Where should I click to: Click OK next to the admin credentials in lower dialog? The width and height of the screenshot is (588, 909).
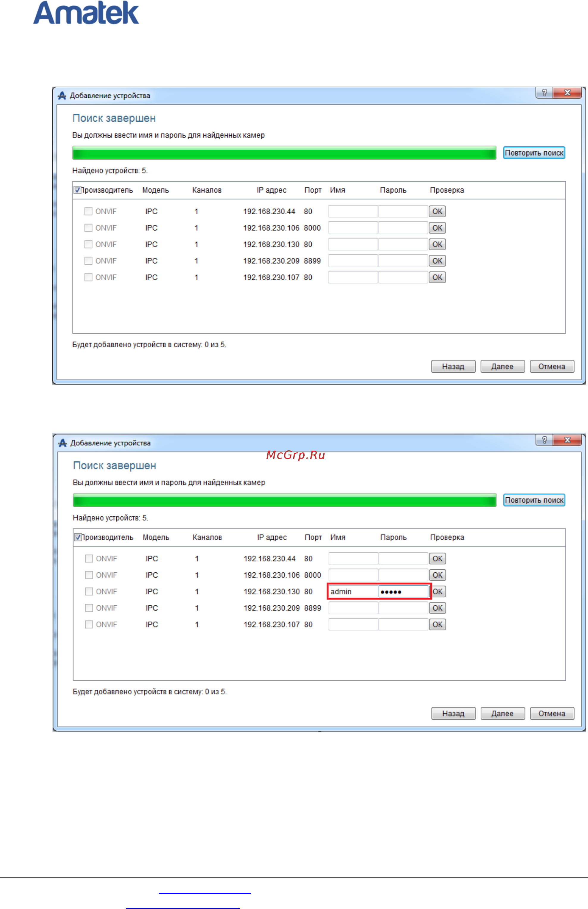[438, 591]
